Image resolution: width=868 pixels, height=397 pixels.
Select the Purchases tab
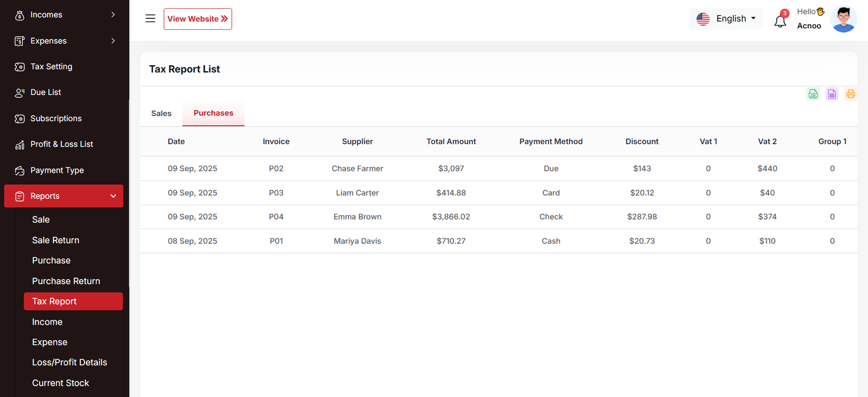213,113
